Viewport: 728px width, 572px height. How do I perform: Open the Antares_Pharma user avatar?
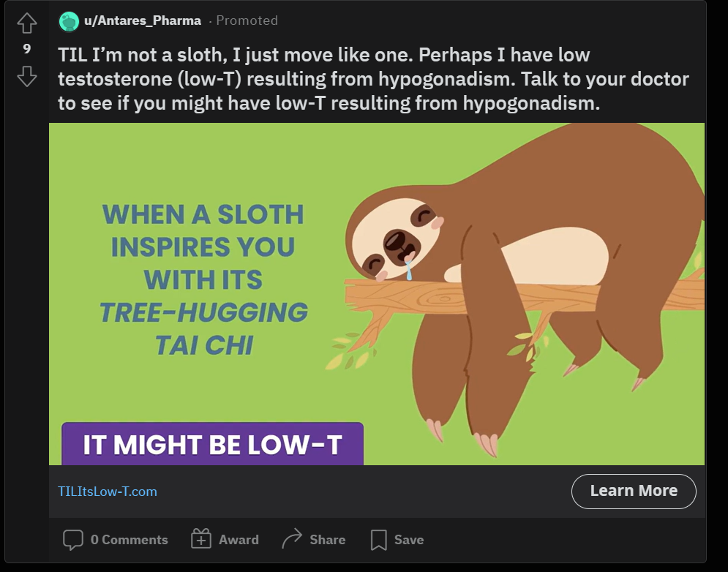click(69, 21)
